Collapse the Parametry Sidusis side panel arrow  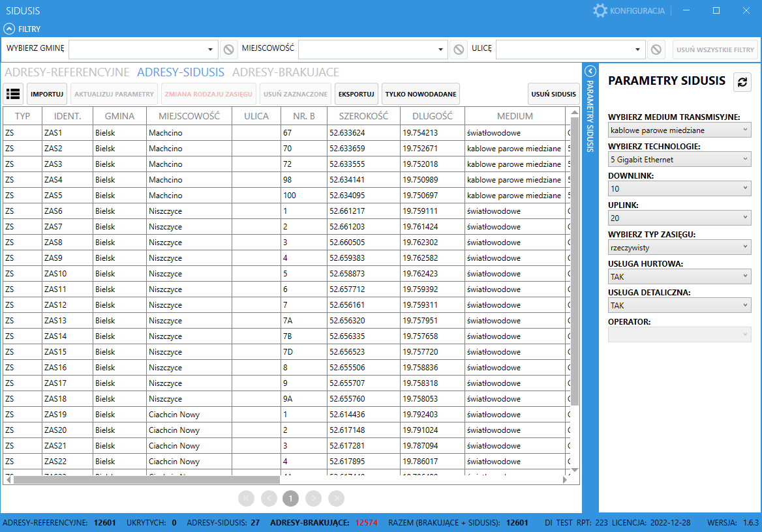[590, 71]
